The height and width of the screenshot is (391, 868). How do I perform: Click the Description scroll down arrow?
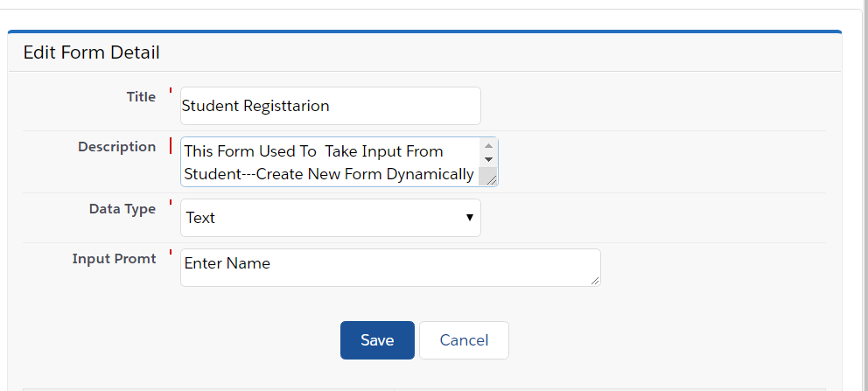pyautogui.click(x=488, y=159)
